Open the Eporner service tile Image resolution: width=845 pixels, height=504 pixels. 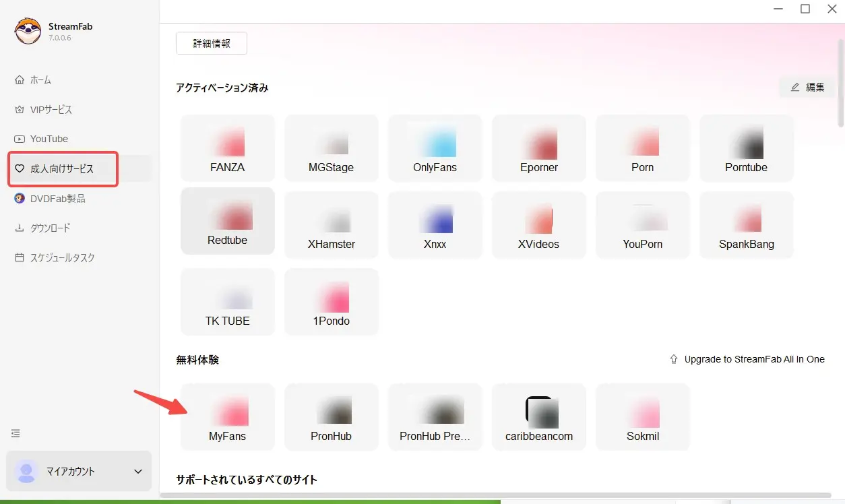[539, 148]
